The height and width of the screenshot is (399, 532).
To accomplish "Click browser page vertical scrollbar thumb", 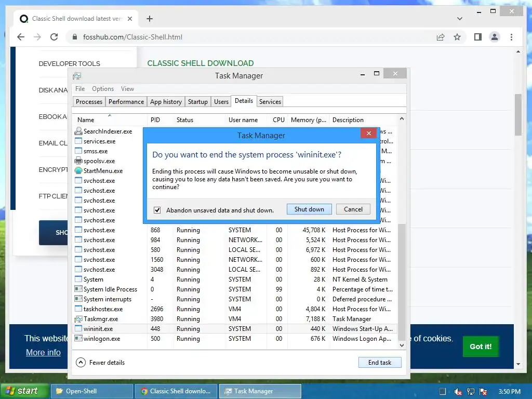I will [x=518, y=115].
